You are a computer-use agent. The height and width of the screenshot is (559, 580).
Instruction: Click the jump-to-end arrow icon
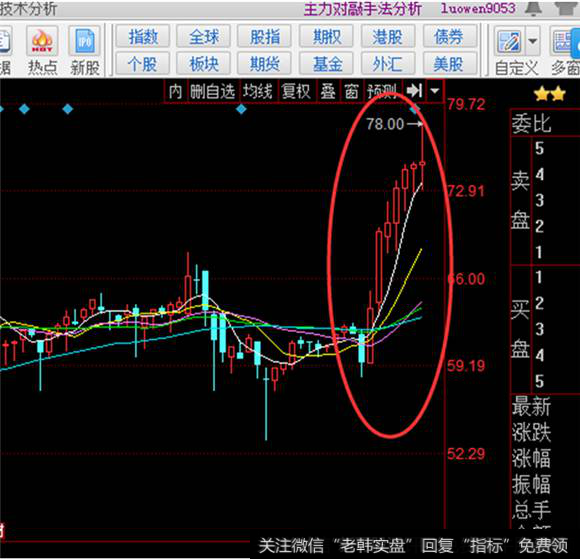point(414,90)
